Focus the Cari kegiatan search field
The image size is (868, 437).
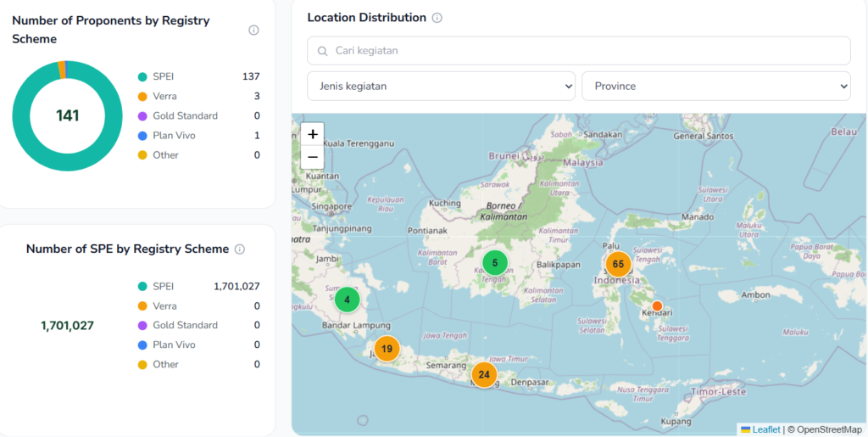coord(579,51)
